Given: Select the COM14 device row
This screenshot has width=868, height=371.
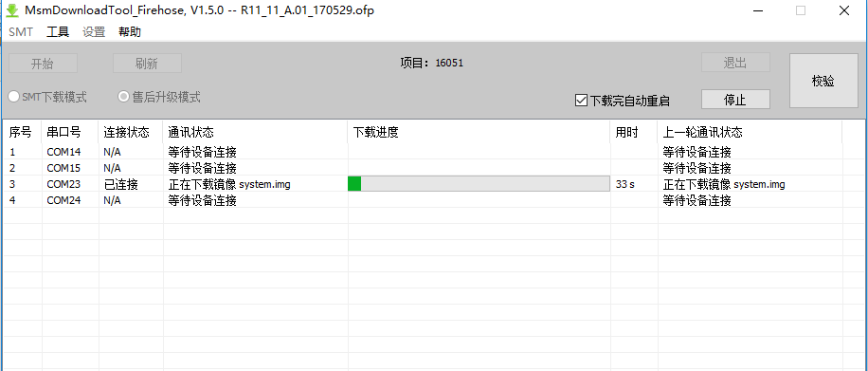Looking at the screenshot, I should [x=423, y=152].
